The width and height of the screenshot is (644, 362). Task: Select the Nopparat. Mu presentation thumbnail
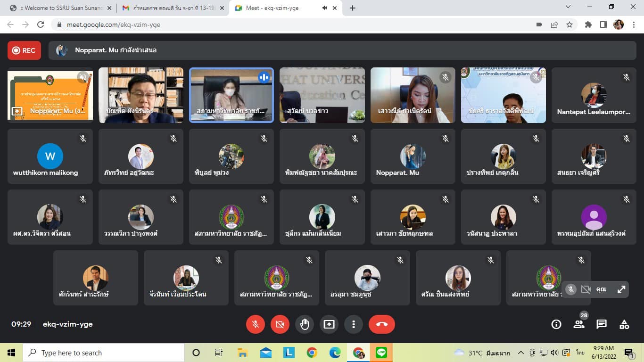[x=50, y=95]
